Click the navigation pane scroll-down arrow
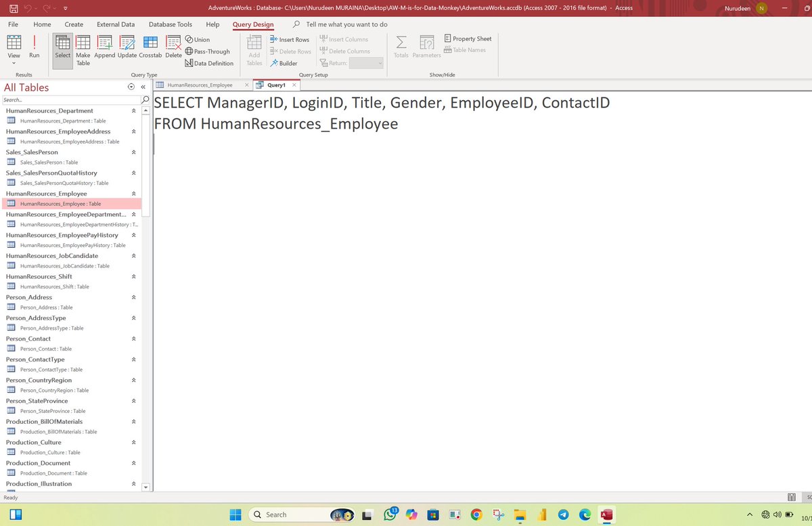The image size is (812, 526). (145, 486)
